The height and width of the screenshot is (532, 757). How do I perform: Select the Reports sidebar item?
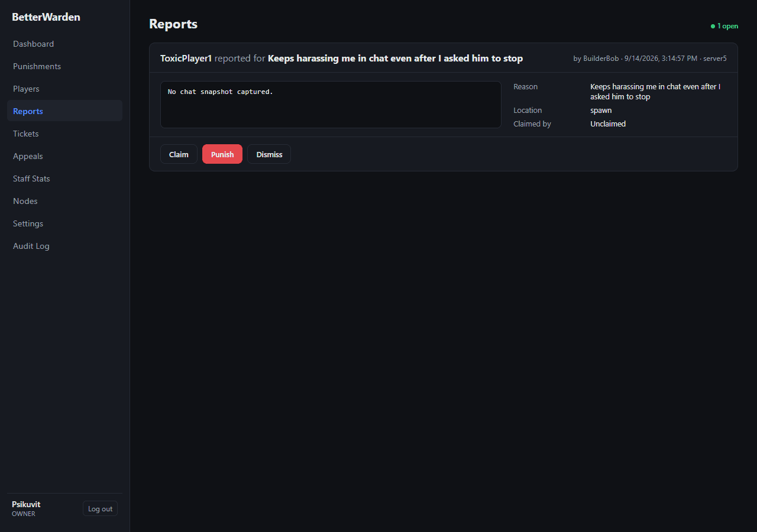(64, 111)
